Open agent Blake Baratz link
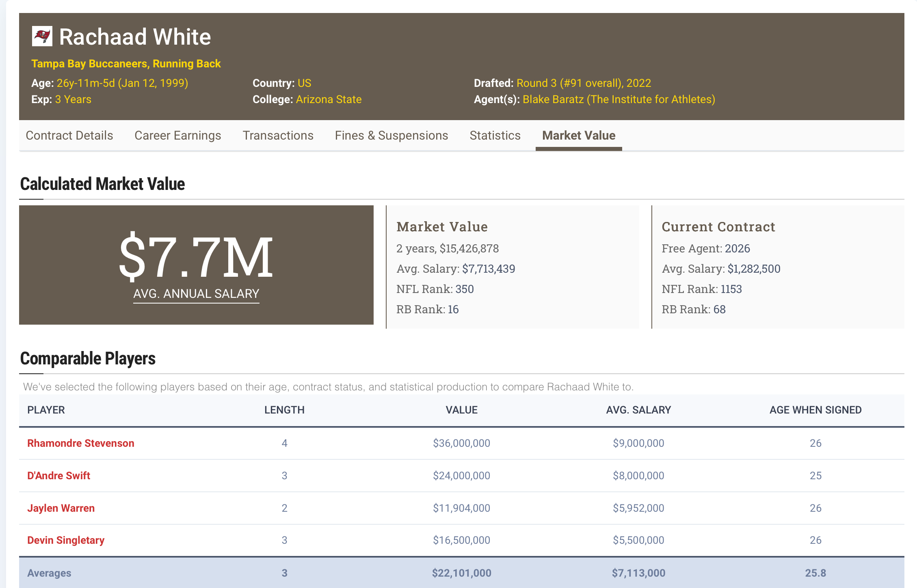This screenshot has height=588, width=917. 619,99
